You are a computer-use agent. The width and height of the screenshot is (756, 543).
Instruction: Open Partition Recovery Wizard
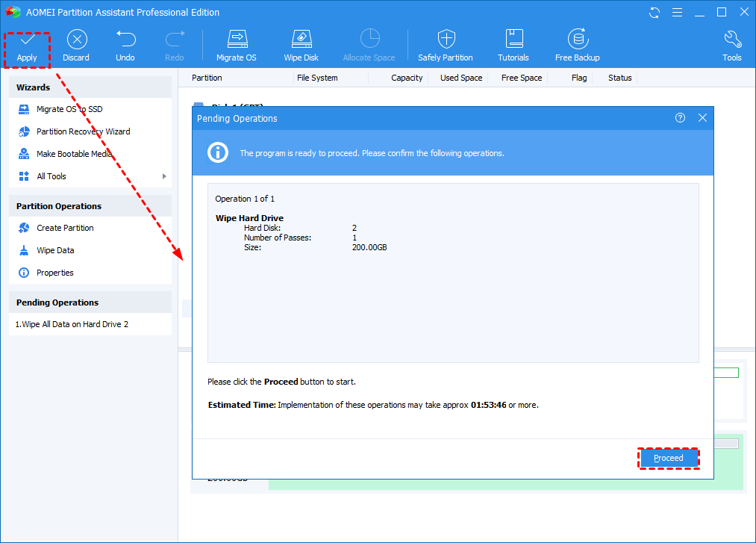[84, 131]
